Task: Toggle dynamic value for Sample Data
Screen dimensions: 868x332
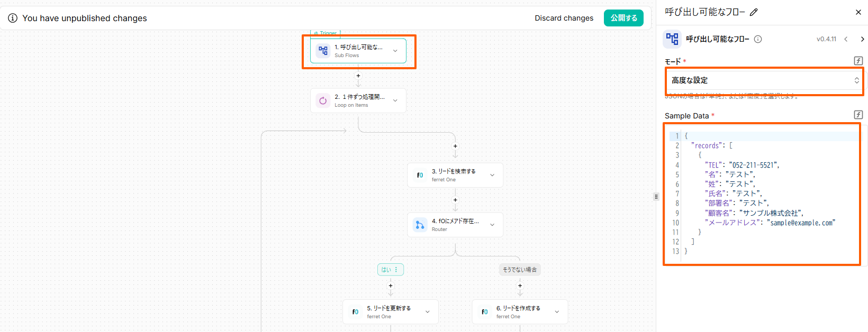Action: [858, 115]
